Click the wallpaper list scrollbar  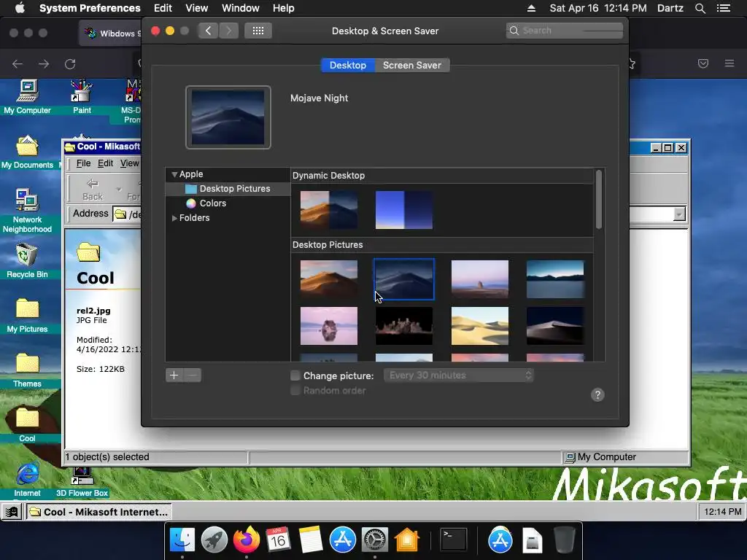click(599, 199)
